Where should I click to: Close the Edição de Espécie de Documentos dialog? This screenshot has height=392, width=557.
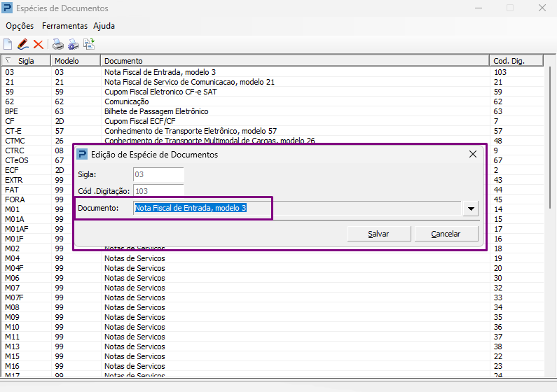tap(473, 154)
